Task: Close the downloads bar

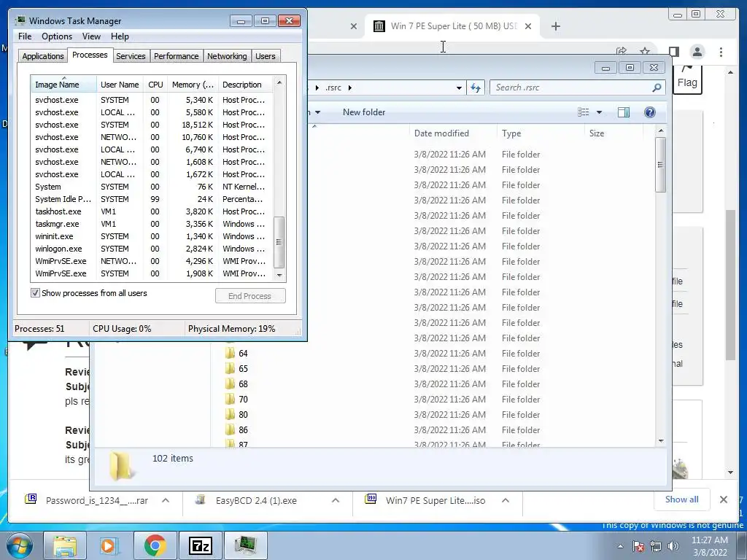Action: tap(723, 499)
